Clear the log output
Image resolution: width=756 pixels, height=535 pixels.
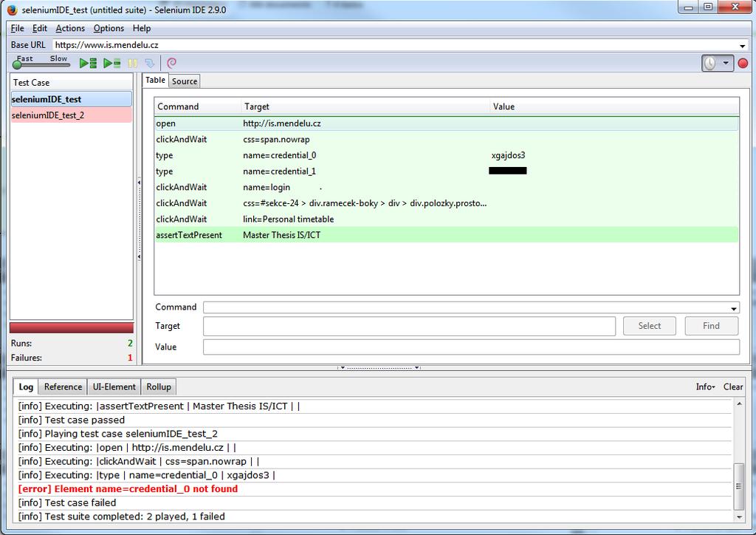tap(733, 387)
